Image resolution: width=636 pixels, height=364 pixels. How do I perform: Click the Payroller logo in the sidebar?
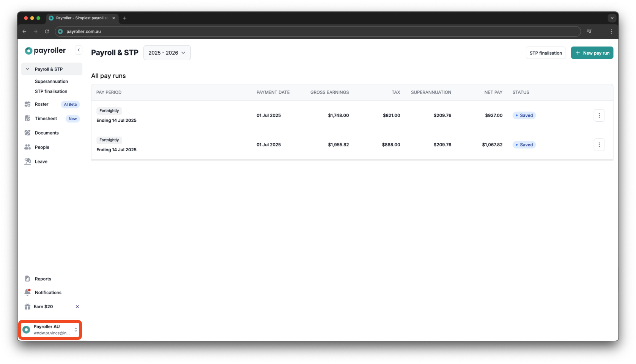pyautogui.click(x=45, y=50)
